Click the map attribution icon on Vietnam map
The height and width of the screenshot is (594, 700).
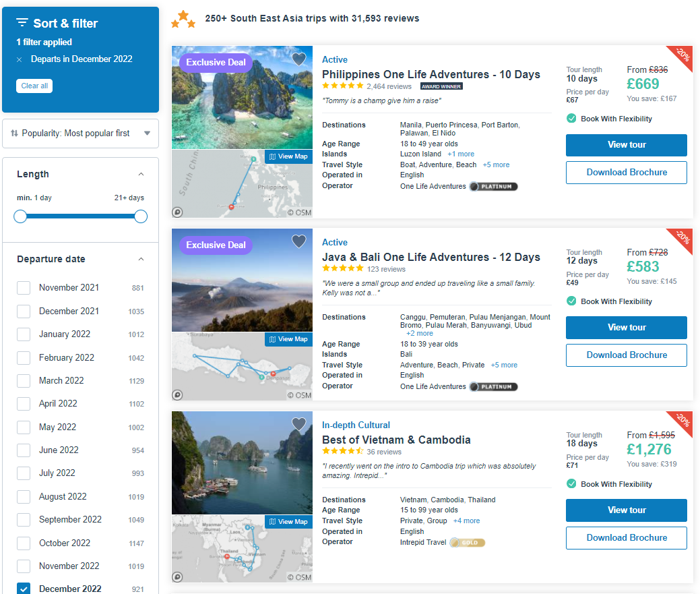tap(177, 577)
